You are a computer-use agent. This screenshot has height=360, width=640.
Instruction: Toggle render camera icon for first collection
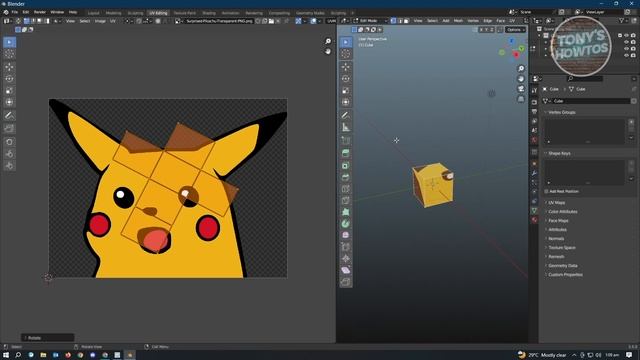pos(633,36)
